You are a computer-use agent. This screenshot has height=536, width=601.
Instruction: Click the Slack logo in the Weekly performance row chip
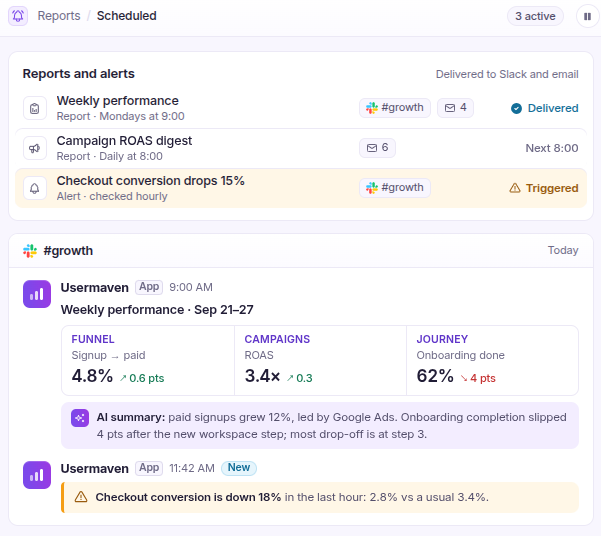371,108
